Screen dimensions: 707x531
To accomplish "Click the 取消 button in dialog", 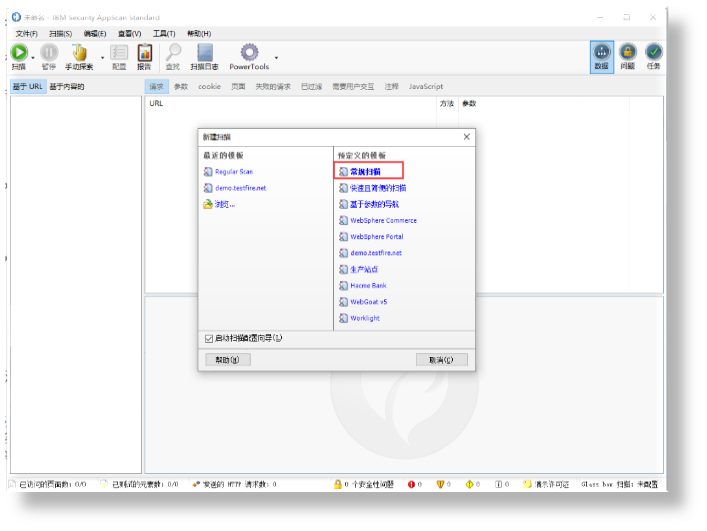I will coord(441,360).
